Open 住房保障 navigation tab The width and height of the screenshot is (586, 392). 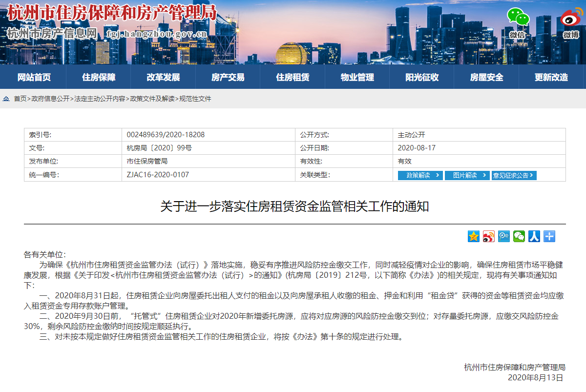[x=99, y=77]
